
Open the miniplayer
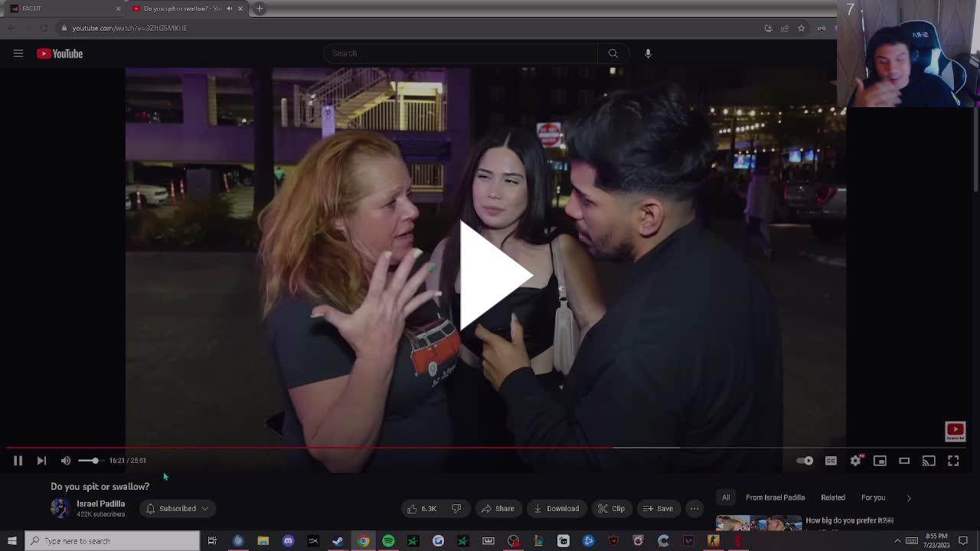(880, 461)
